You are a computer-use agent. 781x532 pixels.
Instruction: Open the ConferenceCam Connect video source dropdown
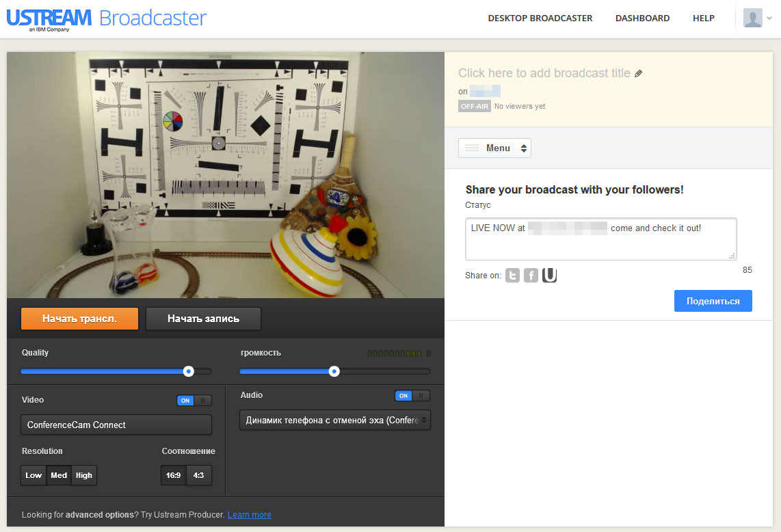[116, 425]
